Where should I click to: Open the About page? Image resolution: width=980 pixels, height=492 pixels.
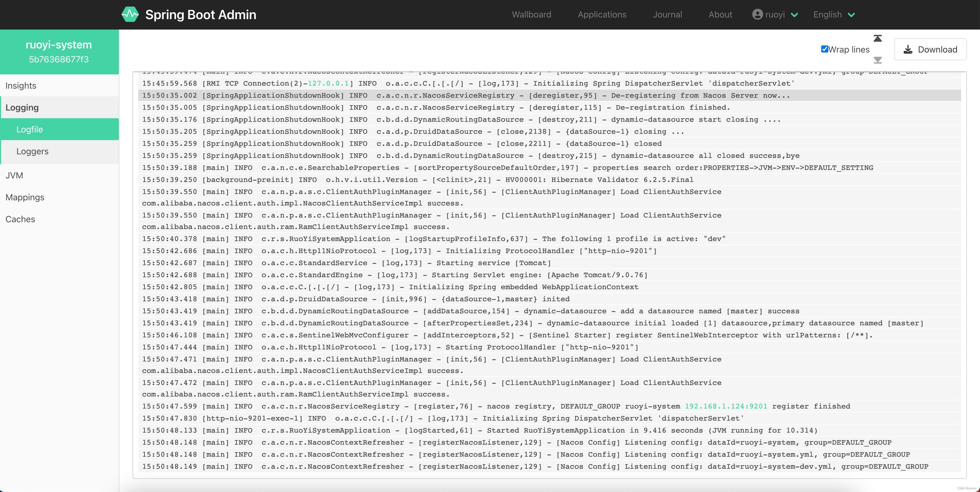[720, 15]
